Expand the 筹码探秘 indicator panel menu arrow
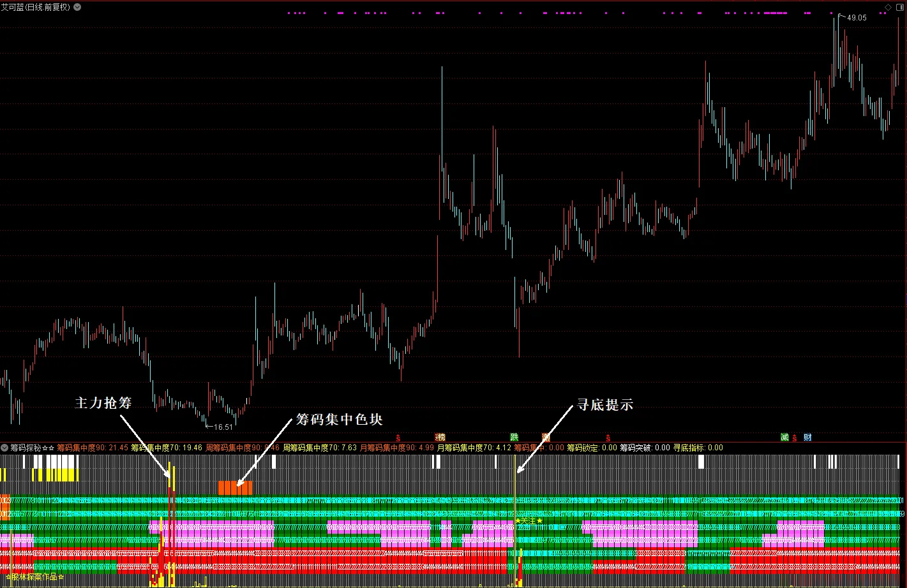The height and width of the screenshot is (588, 907). pyautogui.click(x=4, y=448)
